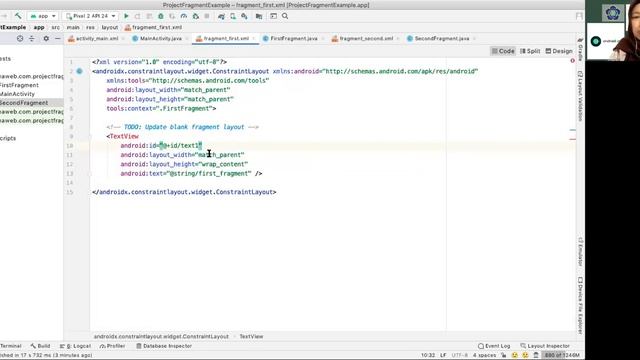Click Collapse All icon in project panel

point(31,38)
